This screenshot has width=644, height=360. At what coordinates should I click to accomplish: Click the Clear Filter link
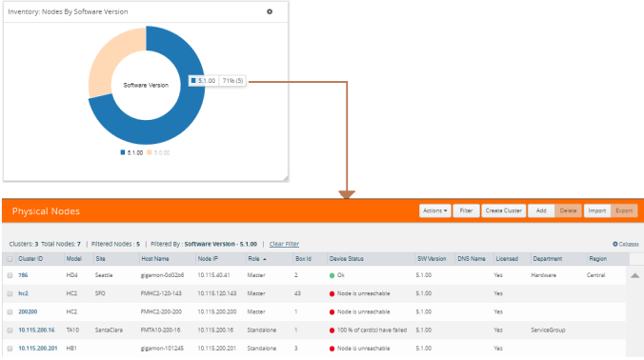(284, 244)
